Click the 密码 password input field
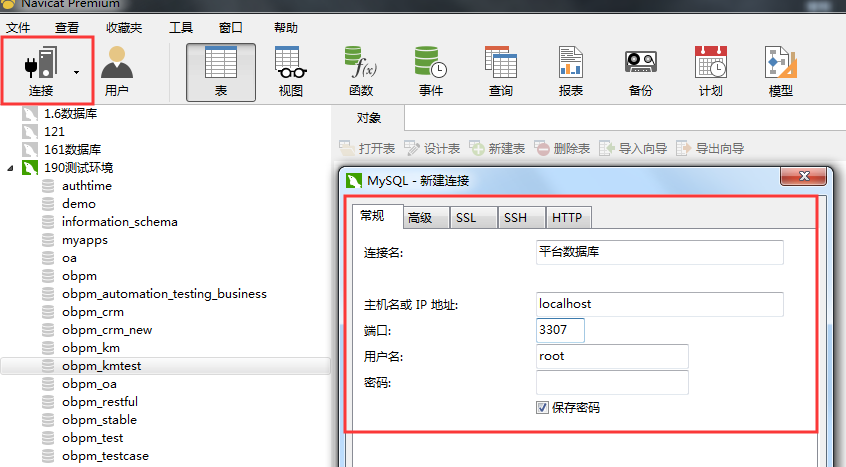The image size is (846, 467). [x=612, y=382]
